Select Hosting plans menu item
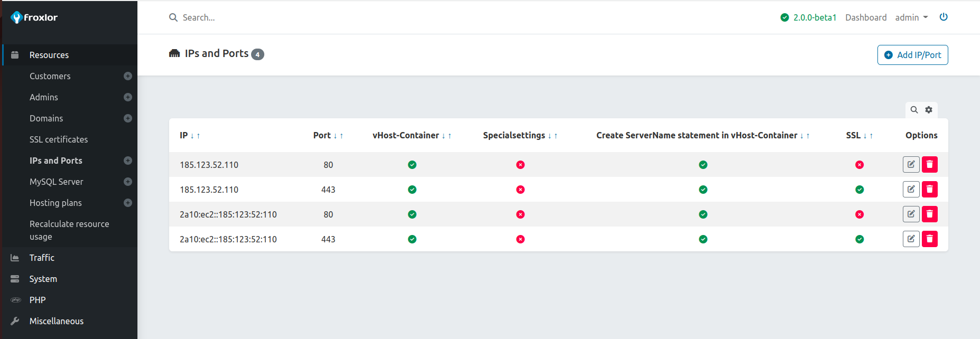 (56, 203)
